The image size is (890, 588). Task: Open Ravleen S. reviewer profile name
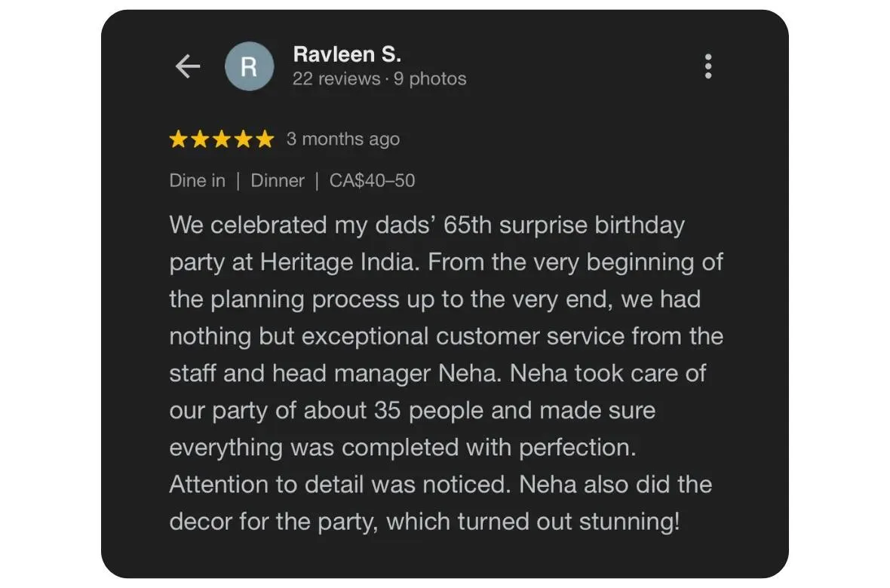(x=348, y=54)
